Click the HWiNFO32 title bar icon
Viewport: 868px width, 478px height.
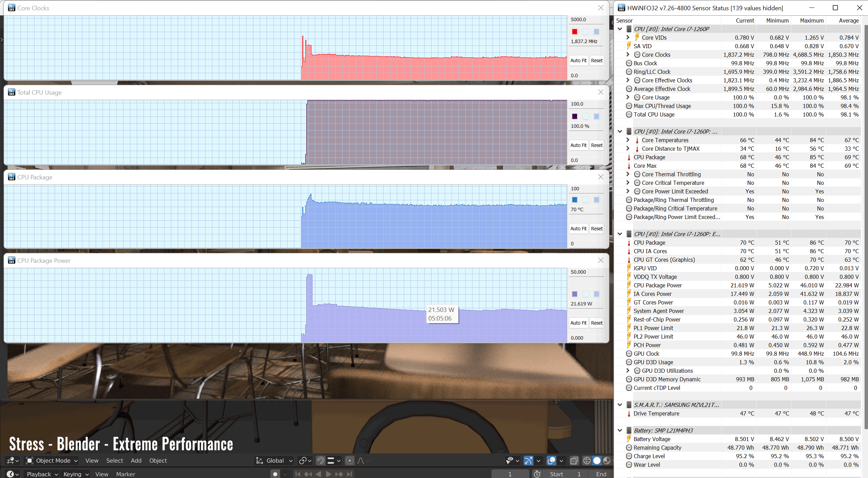point(621,8)
